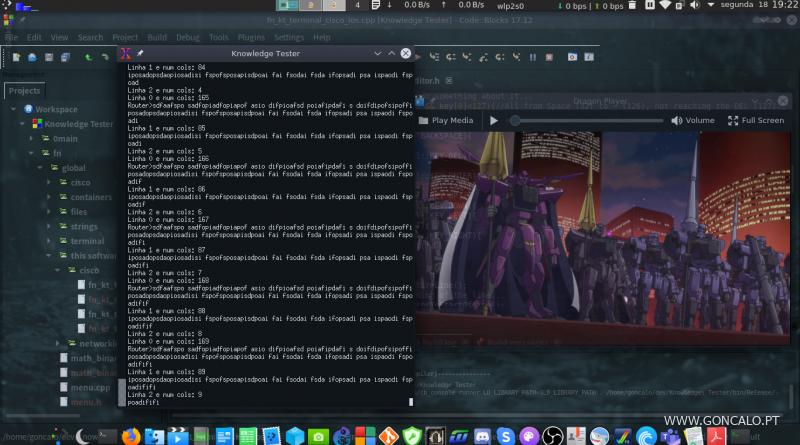The height and width of the screenshot is (445, 800).
Task: Click the play button in Dragon Player
Action: pyautogui.click(x=494, y=121)
